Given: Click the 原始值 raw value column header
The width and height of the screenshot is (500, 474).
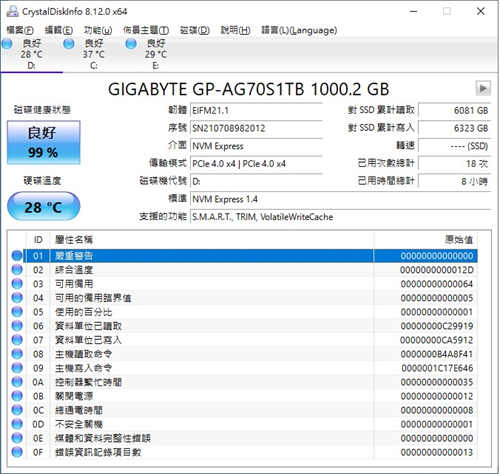Looking at the screenshot, I should pos(426,239).
